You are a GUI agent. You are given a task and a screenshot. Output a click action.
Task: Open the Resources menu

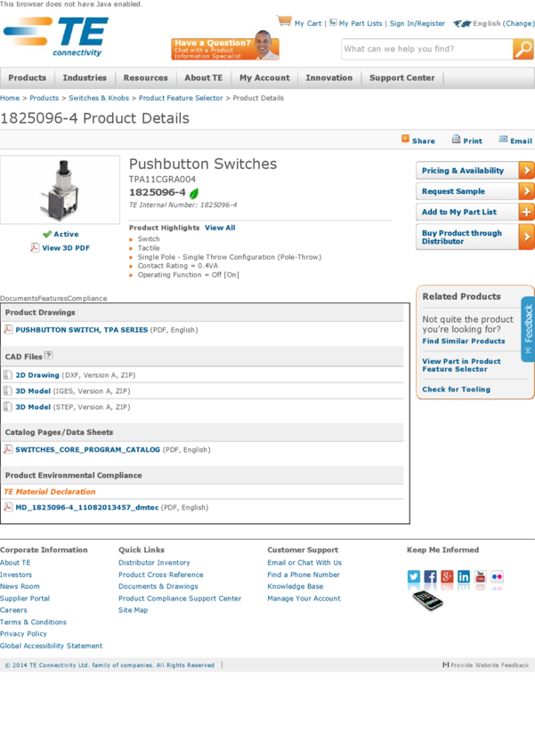tap(146, 77)
